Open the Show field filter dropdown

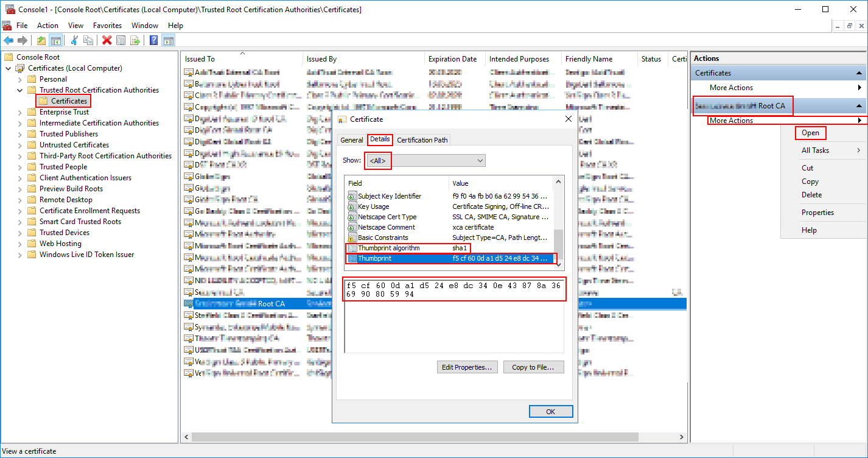pos(480,160)
